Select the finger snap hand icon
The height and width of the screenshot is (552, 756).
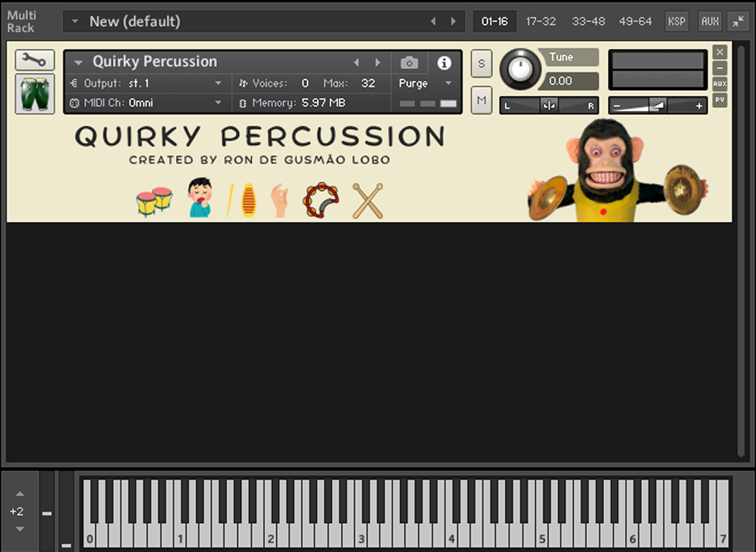point(280,200)
